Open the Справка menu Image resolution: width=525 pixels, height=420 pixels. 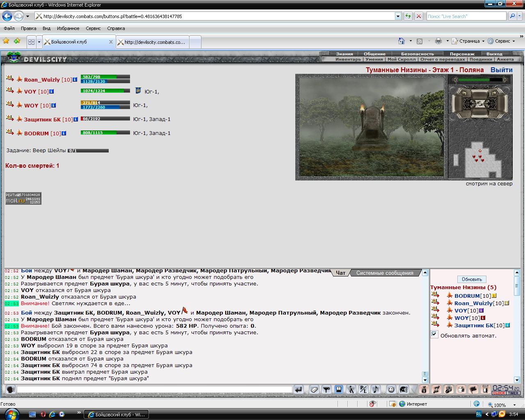(x=116, y=28)
